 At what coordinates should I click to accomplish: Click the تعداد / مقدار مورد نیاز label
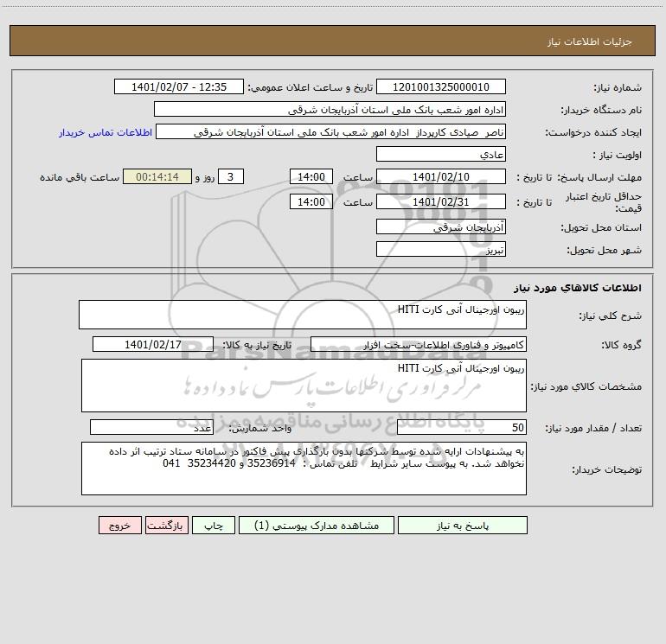click(593, 429)
